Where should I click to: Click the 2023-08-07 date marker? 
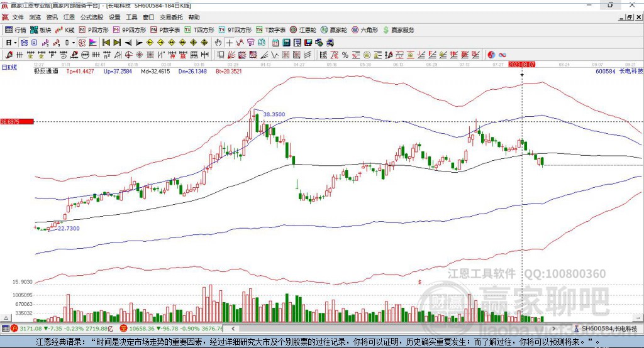(x=521, y=65)
